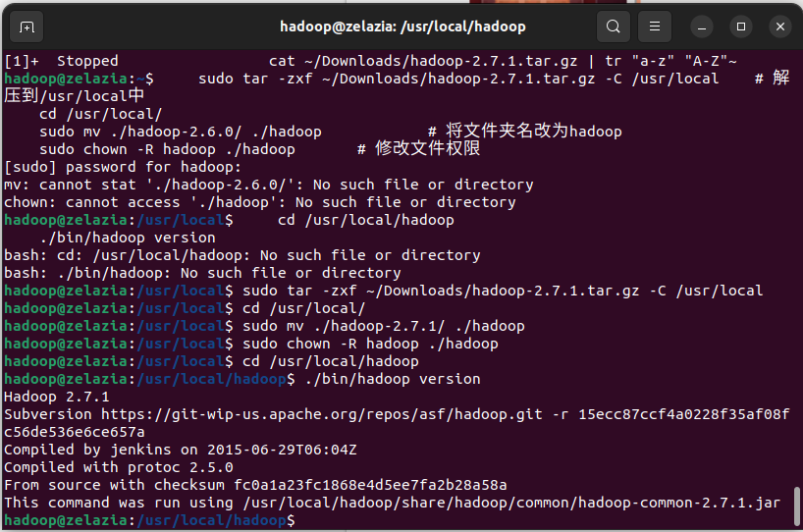This screenshot has height=532, width=803.
Task: Click 'bash: ./bin/hadoop: No such file' line
Action: (202, 273)
